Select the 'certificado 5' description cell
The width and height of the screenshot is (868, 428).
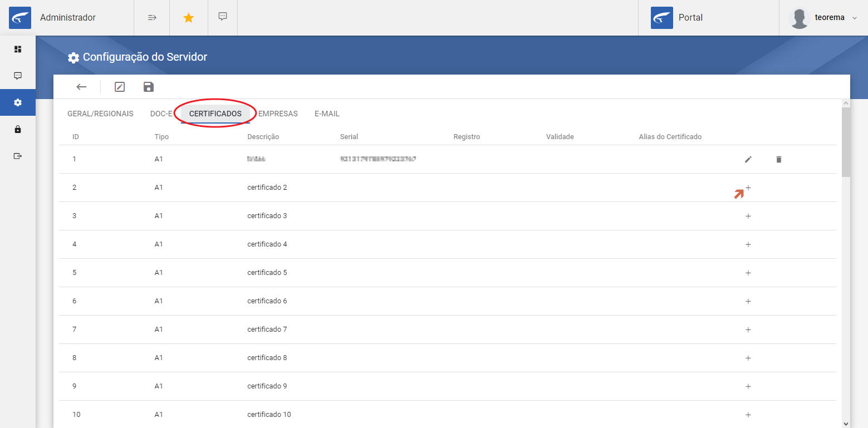267,273
